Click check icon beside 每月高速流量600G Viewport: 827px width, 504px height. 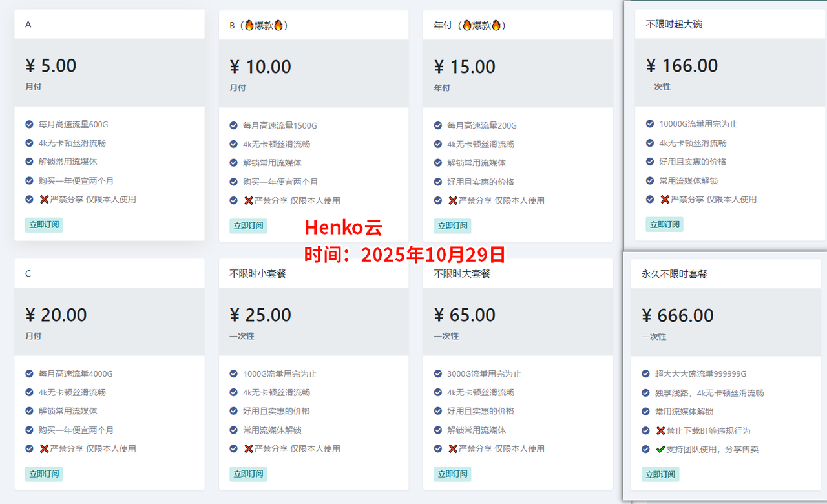pos(29,124)
